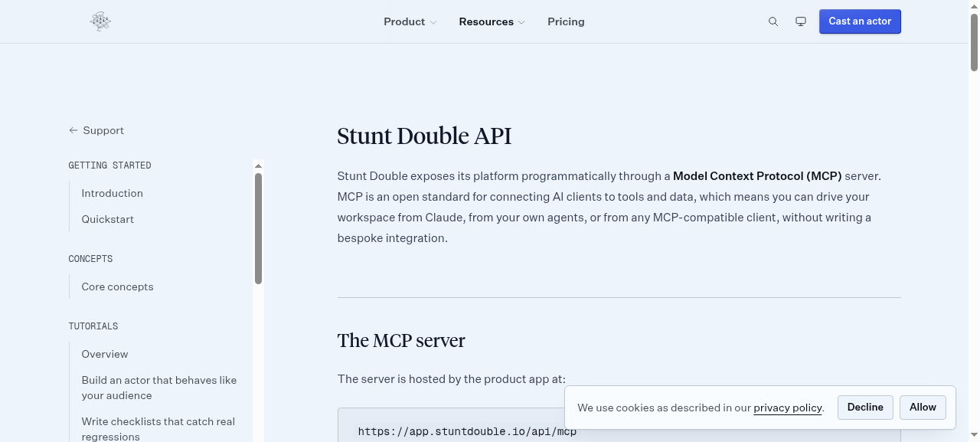Expand the Product dropdown menu
980x442 pixels.
click(410, 21)
